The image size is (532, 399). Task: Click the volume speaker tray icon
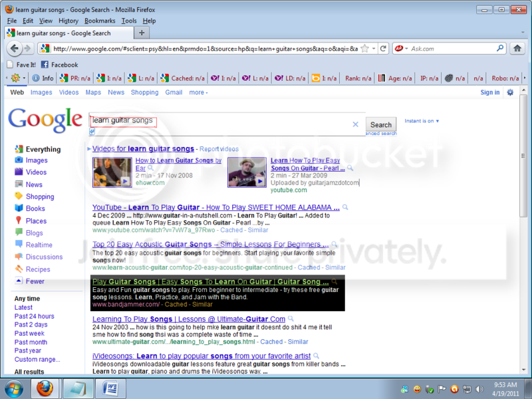tap(479, 389)
